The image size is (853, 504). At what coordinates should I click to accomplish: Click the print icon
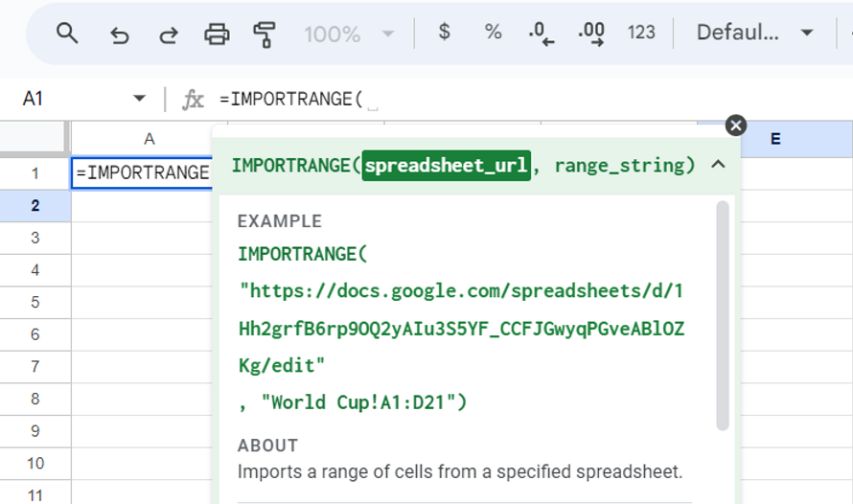click(x=217, y=34)
